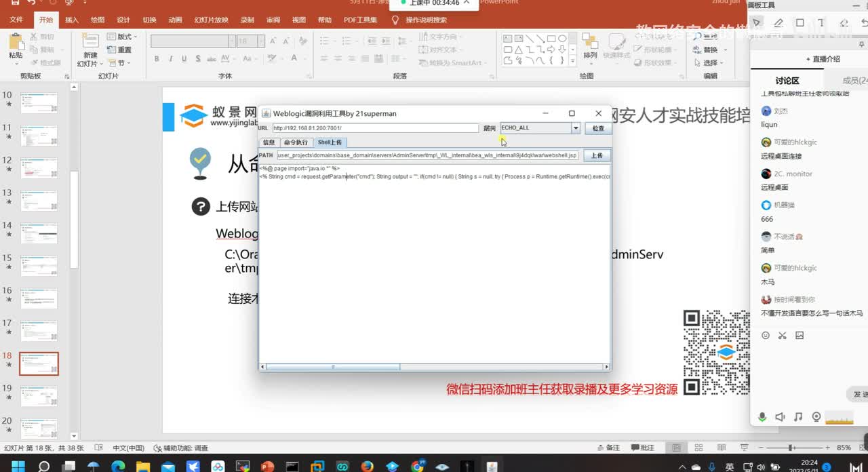868x472 pixels.
Task: Select the pen tool in drawing board toolbar
Action: (x=778, y=22)
